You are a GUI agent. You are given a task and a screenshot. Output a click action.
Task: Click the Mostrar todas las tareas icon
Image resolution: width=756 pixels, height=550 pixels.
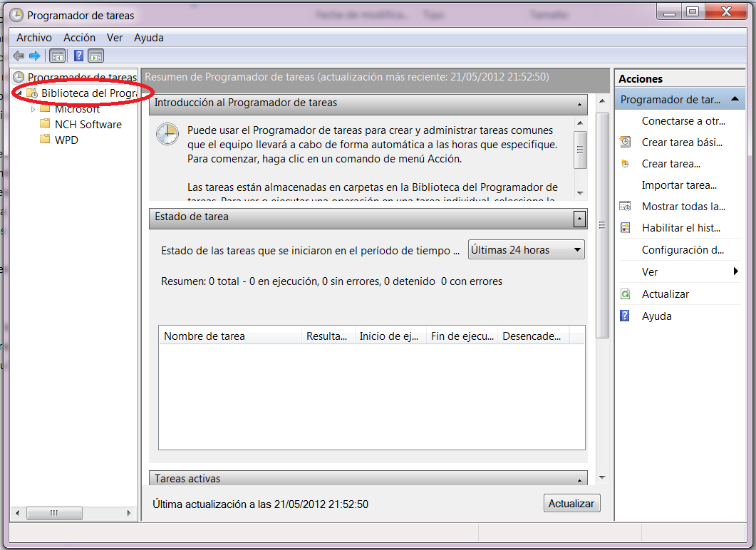pos(625,207)
